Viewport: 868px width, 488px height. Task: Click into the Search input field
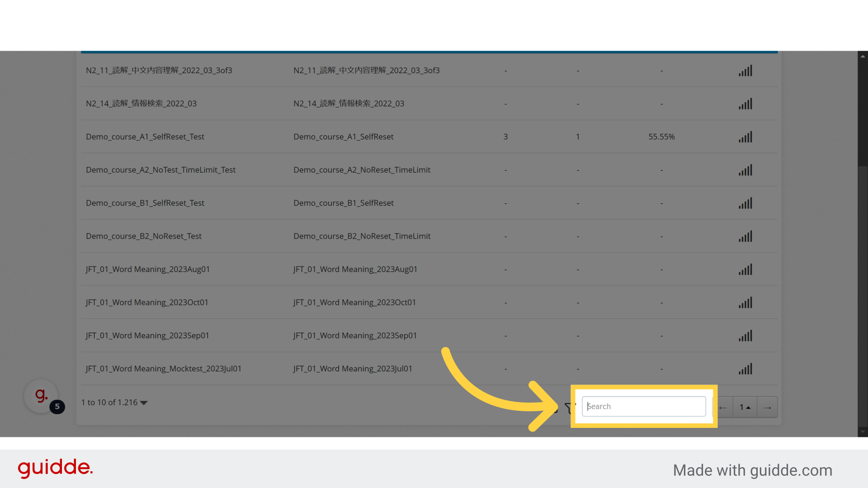tap(643, 406)
